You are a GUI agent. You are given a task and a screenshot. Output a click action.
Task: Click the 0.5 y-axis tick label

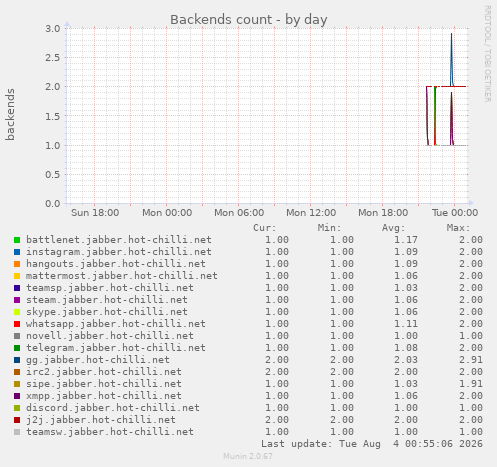coord(53,175)
